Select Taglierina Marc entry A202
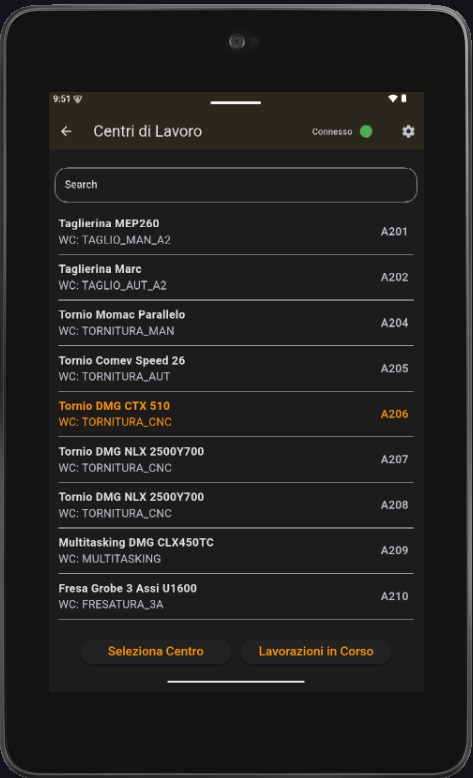Screen dimensions: 473x778 click(236, 277)
